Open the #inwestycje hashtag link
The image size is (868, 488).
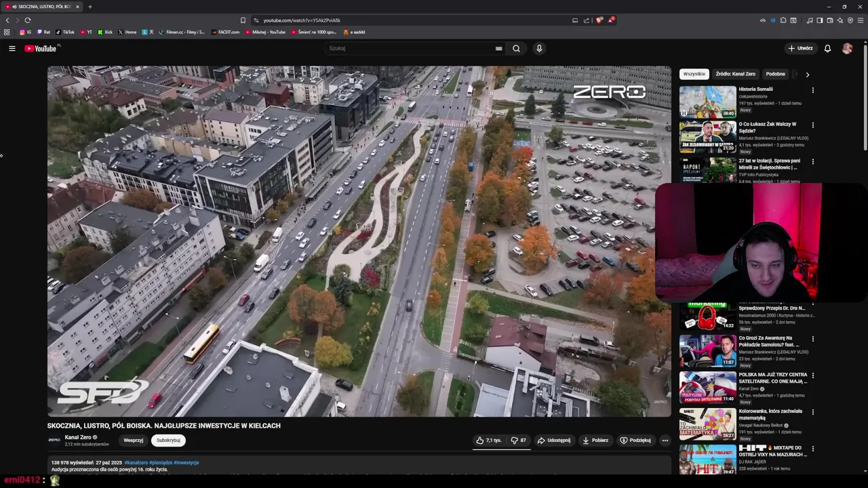(186, 462)
